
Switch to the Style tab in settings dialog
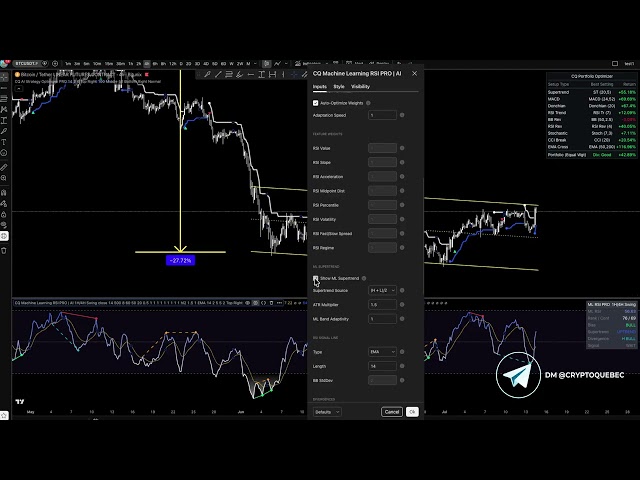tap(339, 87)
